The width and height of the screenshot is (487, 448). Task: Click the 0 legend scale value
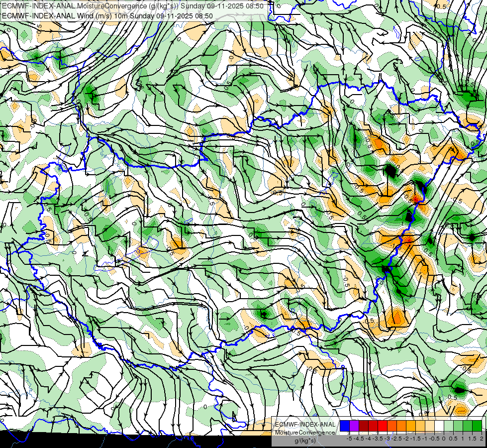(444, 439)
